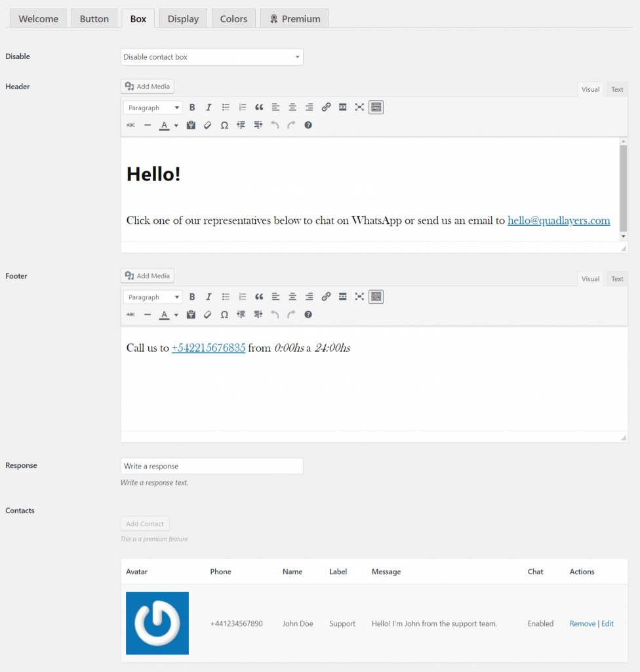
Task: Apply blockquote in Footer editor
Action: pyautogui.click(x=259, y=297)
